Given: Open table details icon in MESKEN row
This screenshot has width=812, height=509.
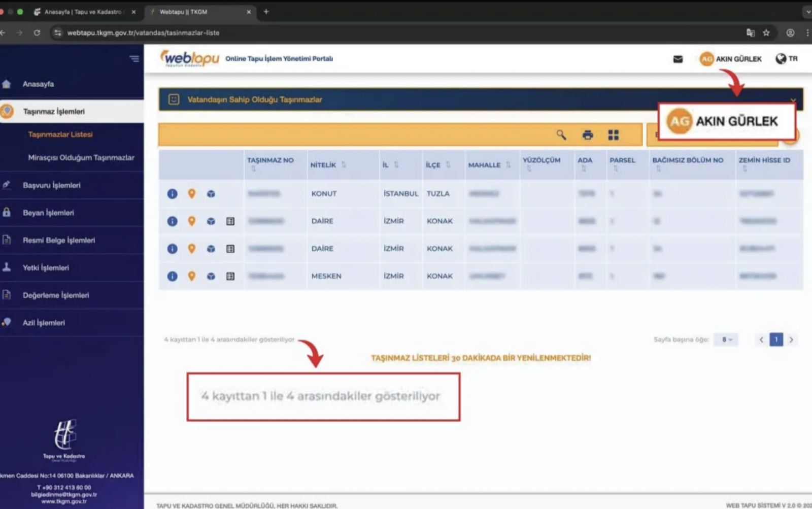Looking at the screenshot, I should [230, 276].
